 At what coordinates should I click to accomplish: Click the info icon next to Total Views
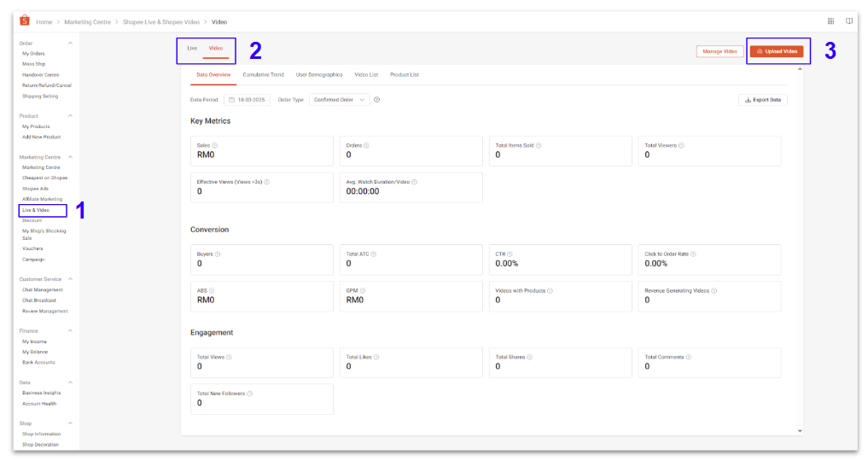tap(230, 357)
